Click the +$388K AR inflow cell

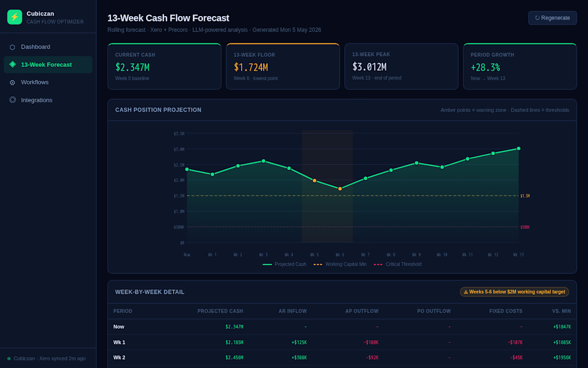[299, 358]
